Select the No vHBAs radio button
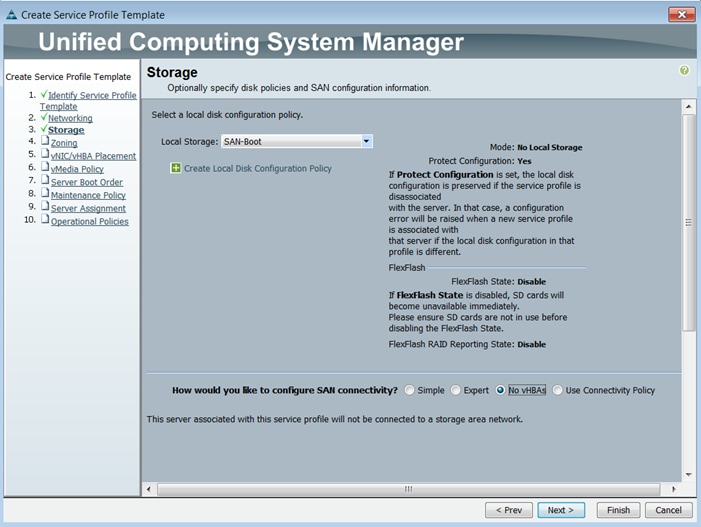The width and height of the screenshot is (701, 527). [500, 390]
